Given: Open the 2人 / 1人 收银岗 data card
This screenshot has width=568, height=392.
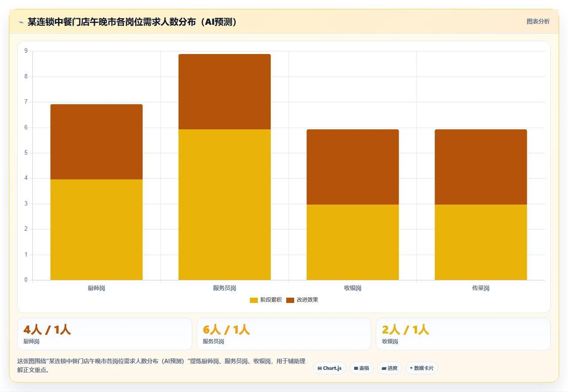Looking at the screenshot, I should pyautogui.click(x=463, y=334).
